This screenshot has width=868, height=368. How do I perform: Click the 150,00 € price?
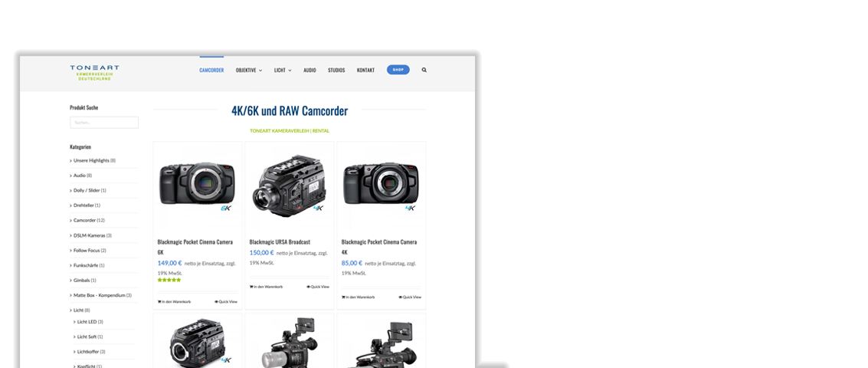[x=261, y=253]
